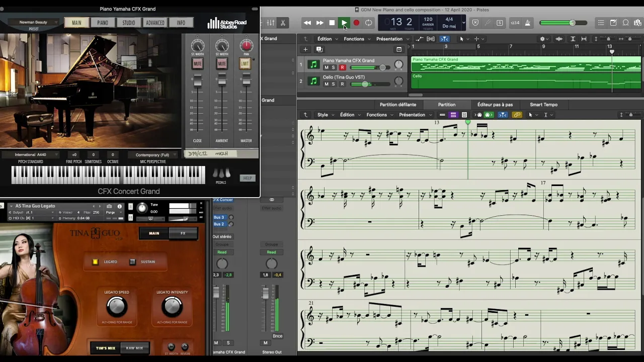Screen dimensions: 644x362
Task: Click the Fast Forward transport button
Action: coord(319,23)
